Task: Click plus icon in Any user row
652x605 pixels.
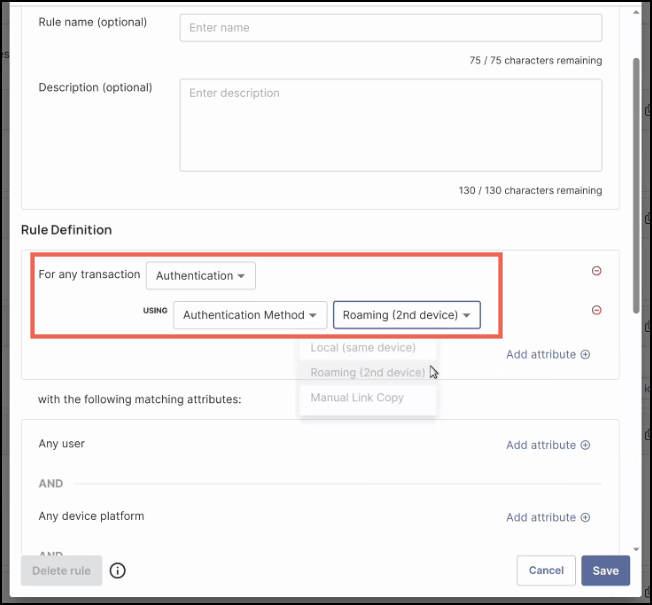Action: 586,445
